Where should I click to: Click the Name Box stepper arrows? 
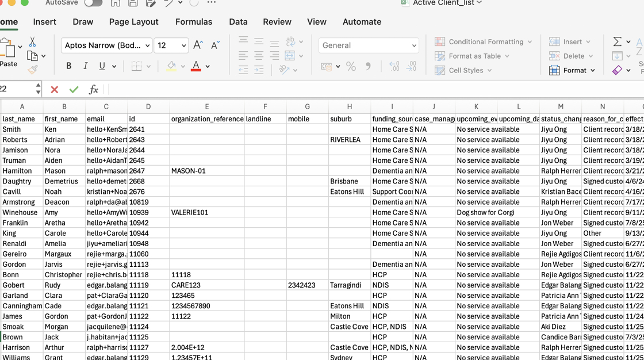38,89
